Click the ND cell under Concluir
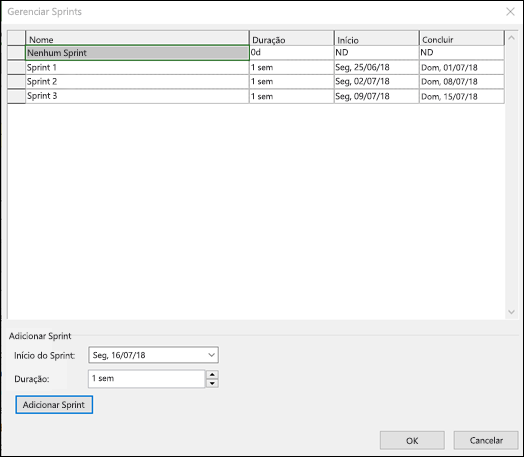The image size is (524, 457). [x=462, y=53]
